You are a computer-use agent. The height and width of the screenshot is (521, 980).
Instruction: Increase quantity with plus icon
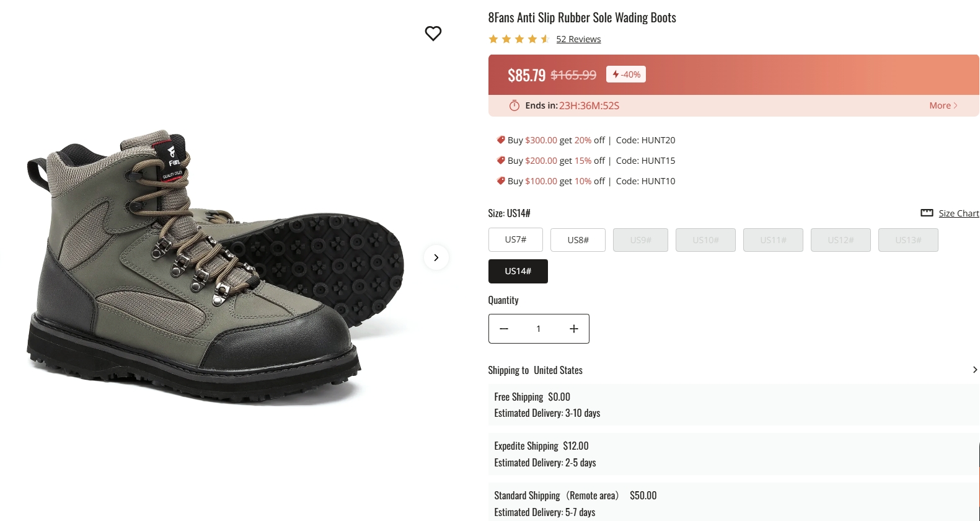click(x=574, y=329)
